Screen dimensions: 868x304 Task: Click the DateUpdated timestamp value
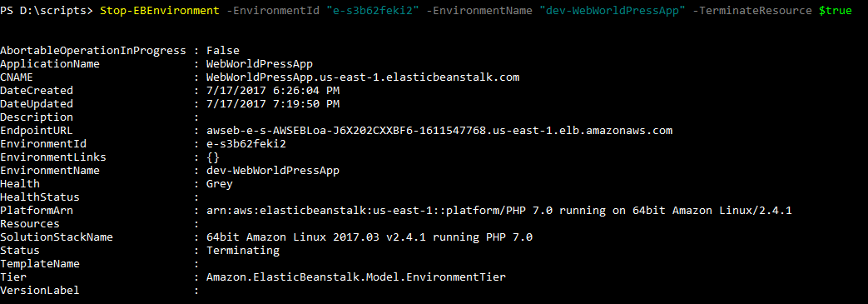(x=273, y=103)
